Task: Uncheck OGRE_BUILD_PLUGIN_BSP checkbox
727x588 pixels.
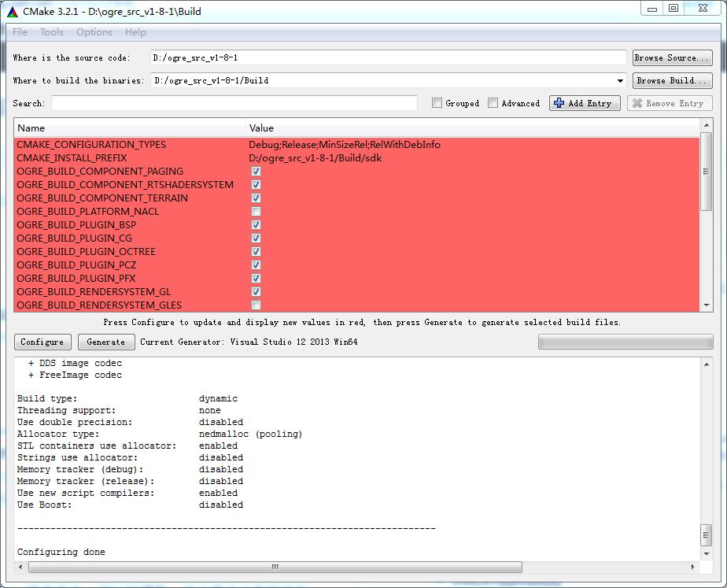Action: 256,225
